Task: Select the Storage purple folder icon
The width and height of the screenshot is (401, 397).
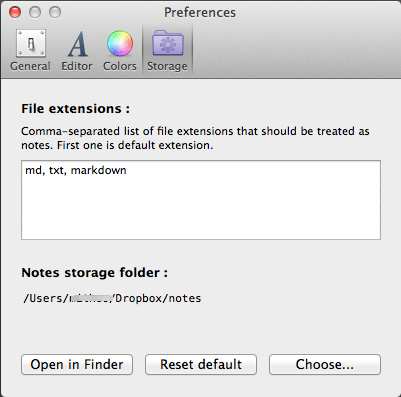Action: 168,43
